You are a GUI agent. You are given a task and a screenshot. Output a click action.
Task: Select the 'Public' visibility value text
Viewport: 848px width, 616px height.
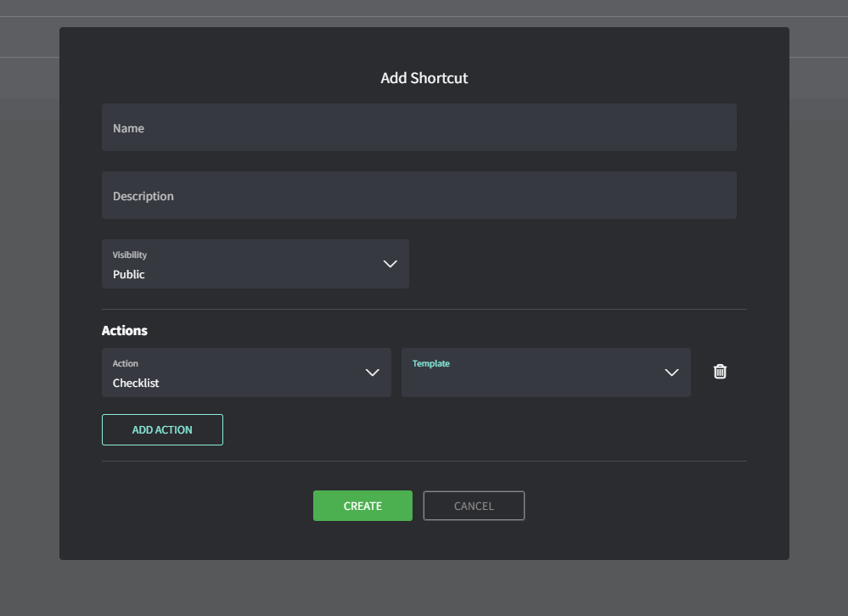(x=129, y=275)
